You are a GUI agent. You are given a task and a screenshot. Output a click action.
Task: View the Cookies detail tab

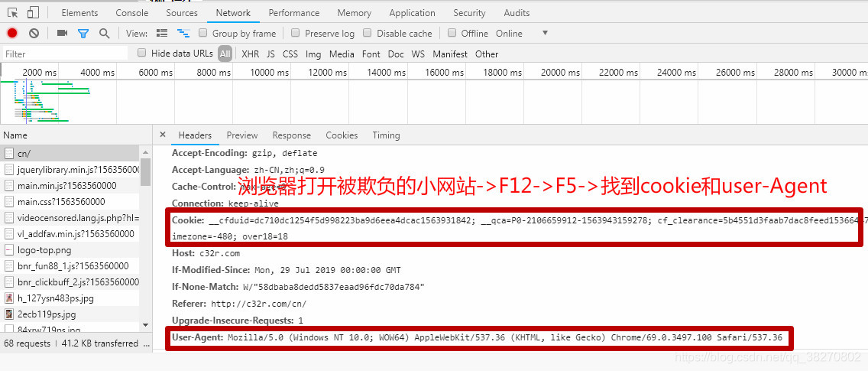click(x=342, y=135)
